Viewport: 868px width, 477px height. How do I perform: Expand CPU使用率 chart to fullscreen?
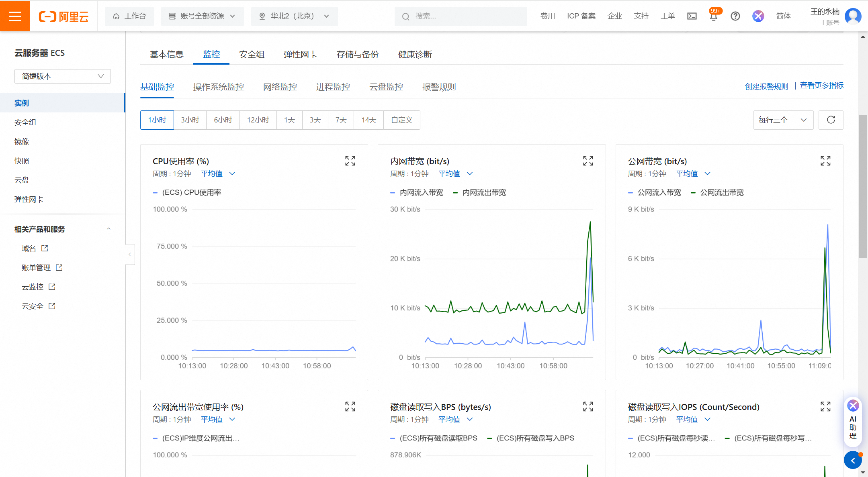click(x=350, y=161)
